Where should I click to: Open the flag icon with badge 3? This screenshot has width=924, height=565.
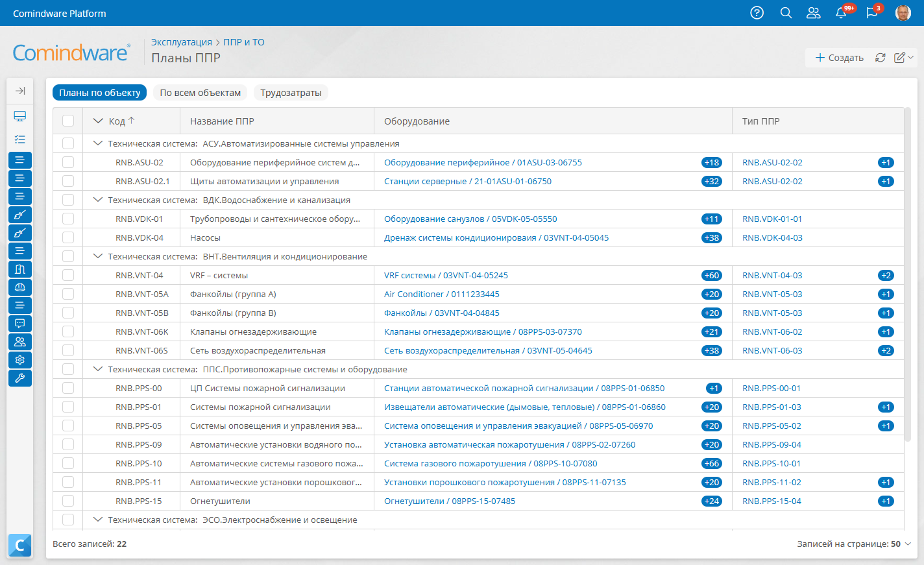(x=872, y=13)
